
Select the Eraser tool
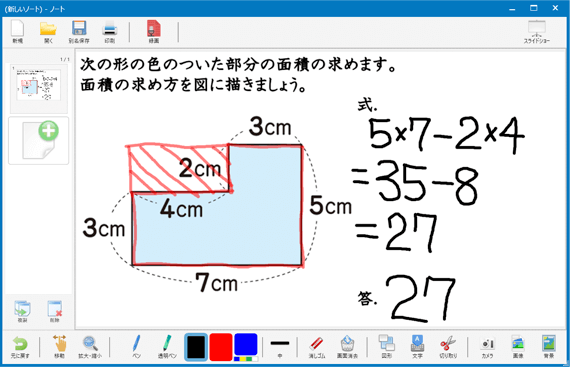(317, 347)
